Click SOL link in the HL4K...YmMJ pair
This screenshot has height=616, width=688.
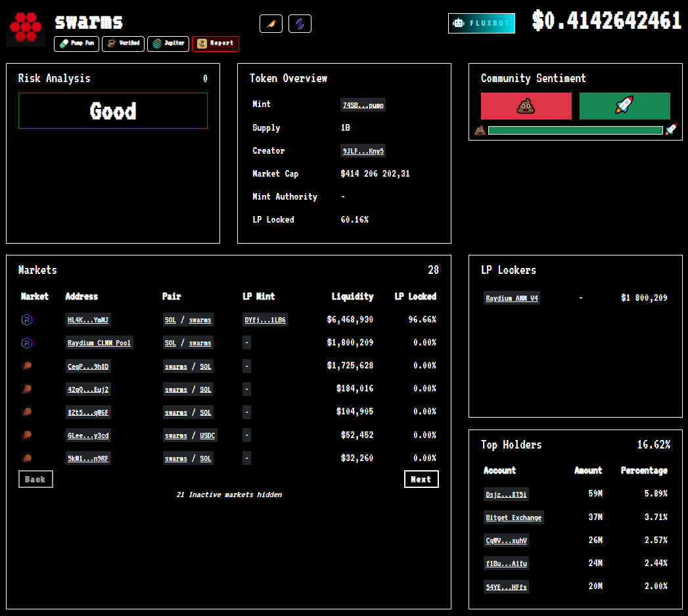(170, 320)
